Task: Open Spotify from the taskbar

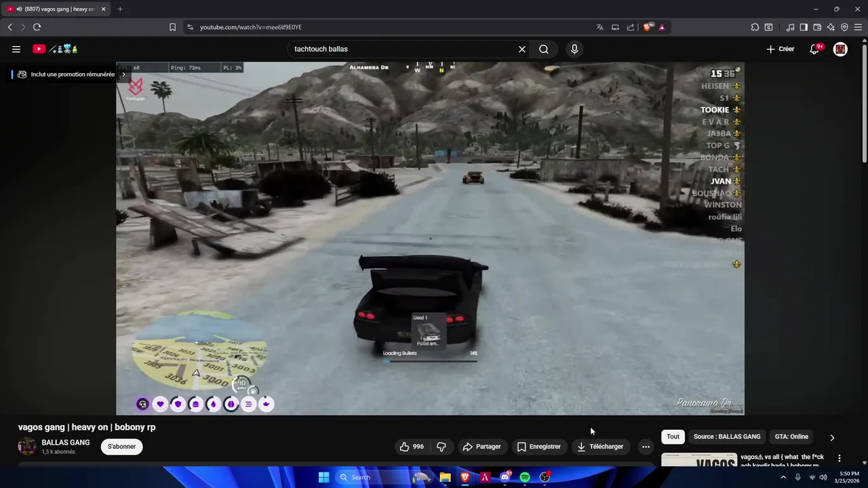Action: (525, 477)
